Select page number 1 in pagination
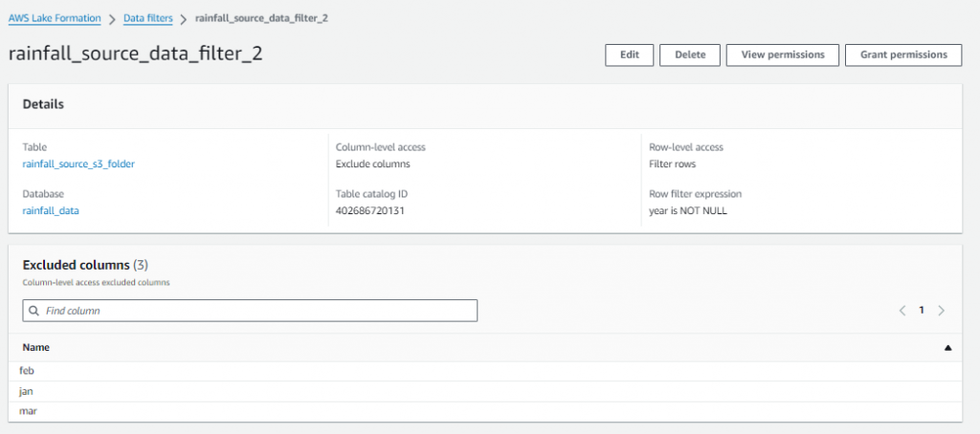The image size is (980, 434). [x=922, y=311]
